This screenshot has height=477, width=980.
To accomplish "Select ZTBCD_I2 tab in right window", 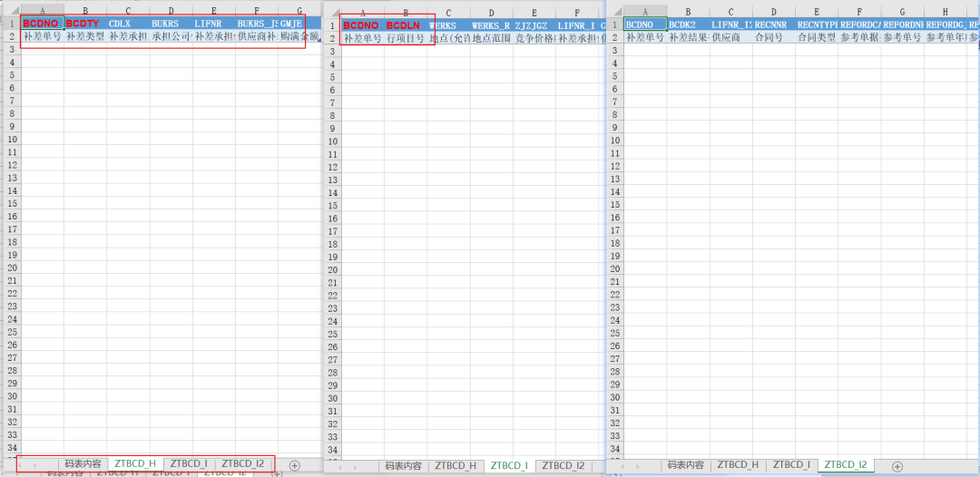I will coord(846,465).
